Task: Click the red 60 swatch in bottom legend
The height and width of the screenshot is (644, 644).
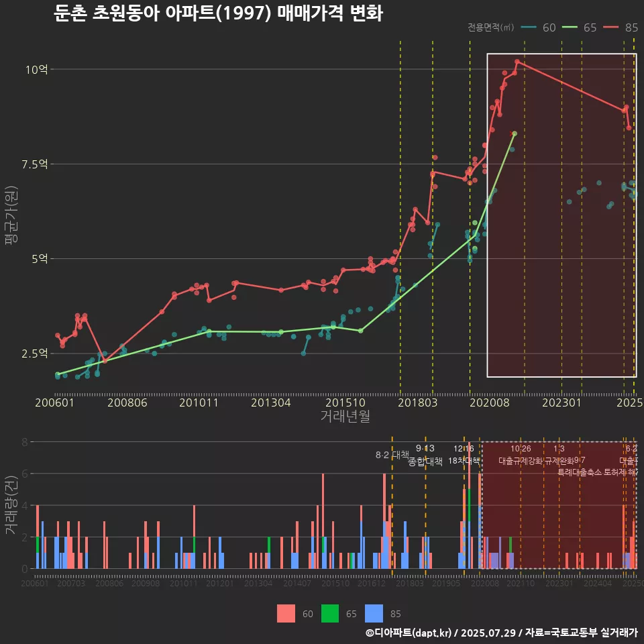Action: (286, 614)
